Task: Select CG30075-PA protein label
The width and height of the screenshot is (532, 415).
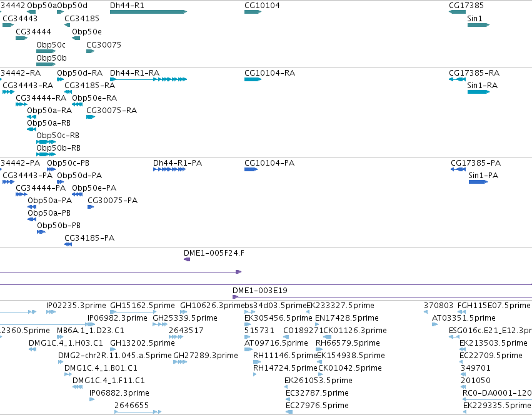Action: pos(113,201)
